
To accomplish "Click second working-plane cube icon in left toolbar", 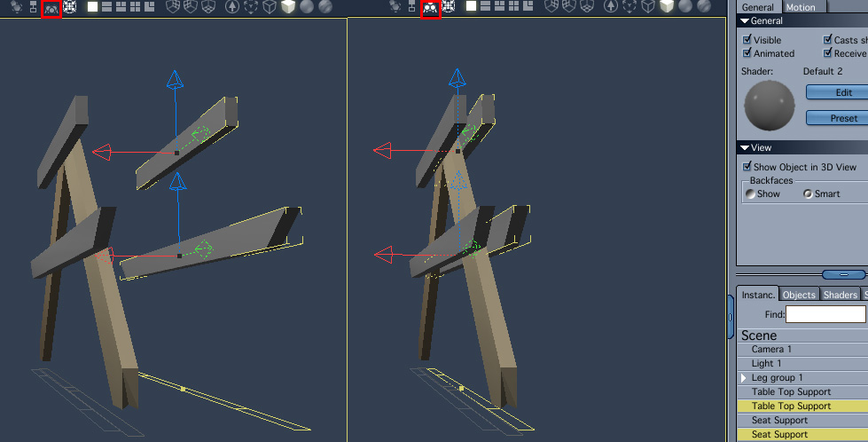I will click(191, 6).
